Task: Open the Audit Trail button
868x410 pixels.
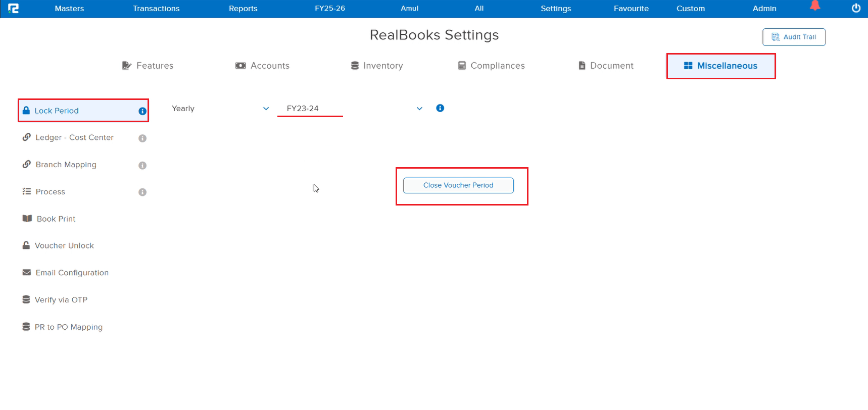Action: point(794,37)
